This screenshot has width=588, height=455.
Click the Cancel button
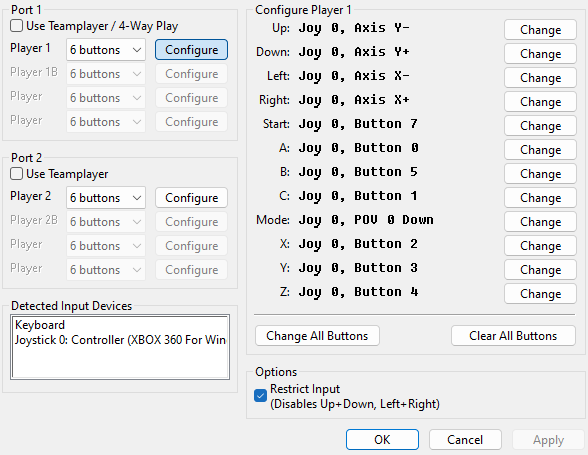[x=465, y=439]
